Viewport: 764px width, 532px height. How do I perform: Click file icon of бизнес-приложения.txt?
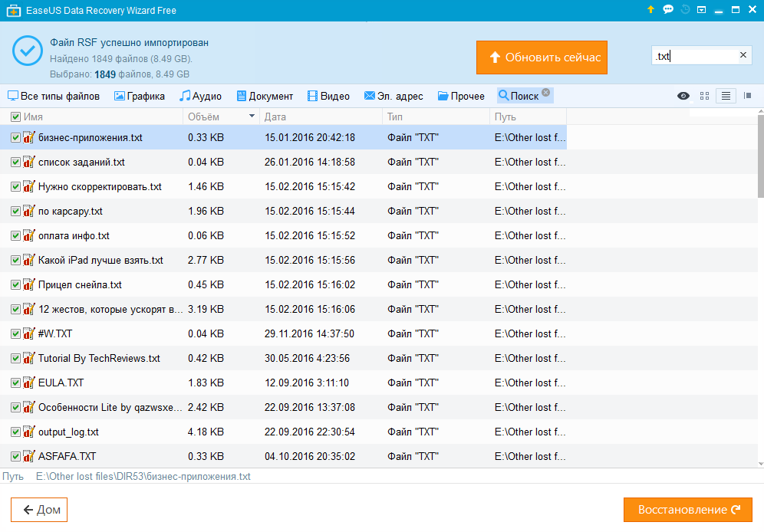pos(28,137)
